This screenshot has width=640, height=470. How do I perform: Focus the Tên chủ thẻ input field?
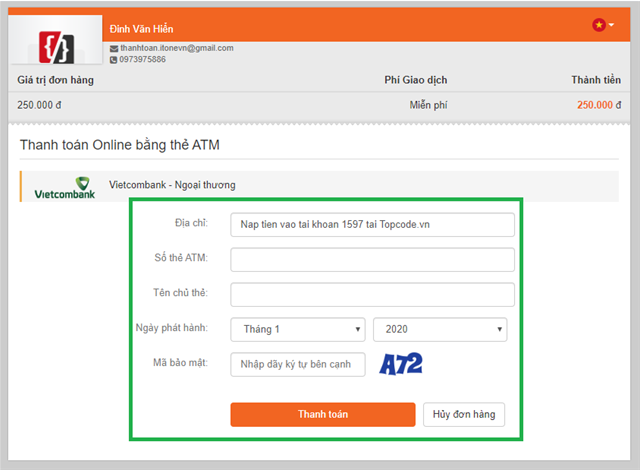(x=372, y=295)
